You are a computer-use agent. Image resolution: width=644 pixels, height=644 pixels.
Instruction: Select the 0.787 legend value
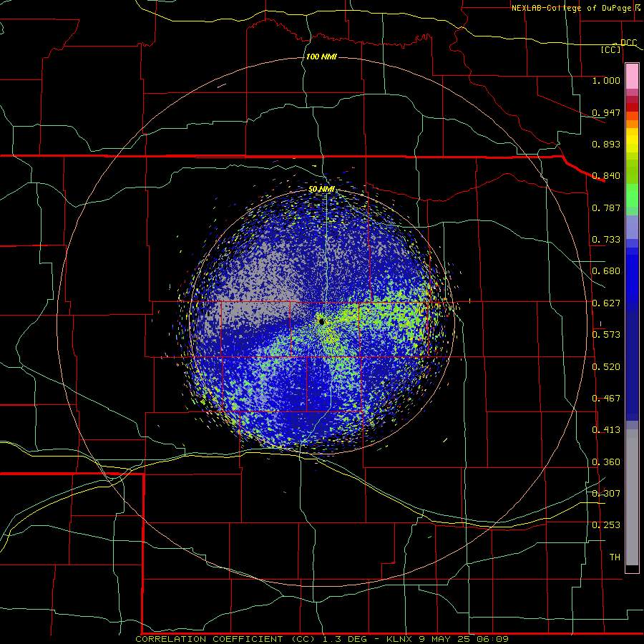coord(606,208)
